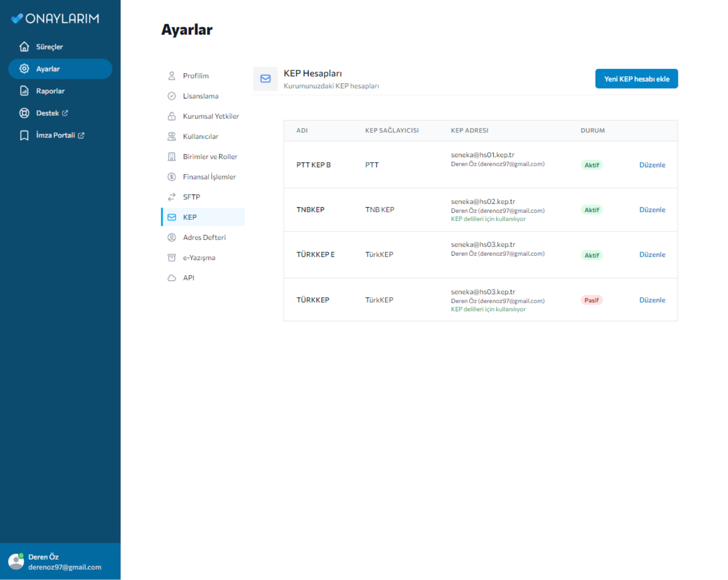The height and width of the screenshot is (580, 728).
Task: Go to Lisanslama settings
Action: coord(200,96)
